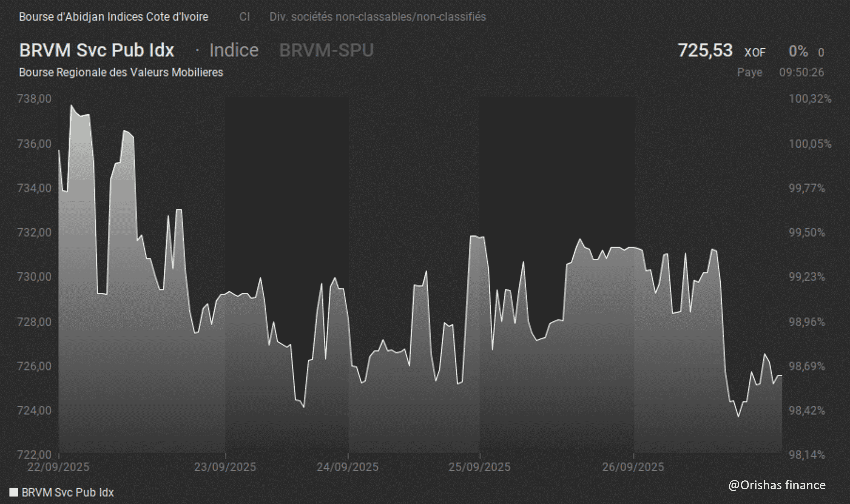Click the 09:50:26 timestamp
The image size is (850, 504).
coord(801,72)
